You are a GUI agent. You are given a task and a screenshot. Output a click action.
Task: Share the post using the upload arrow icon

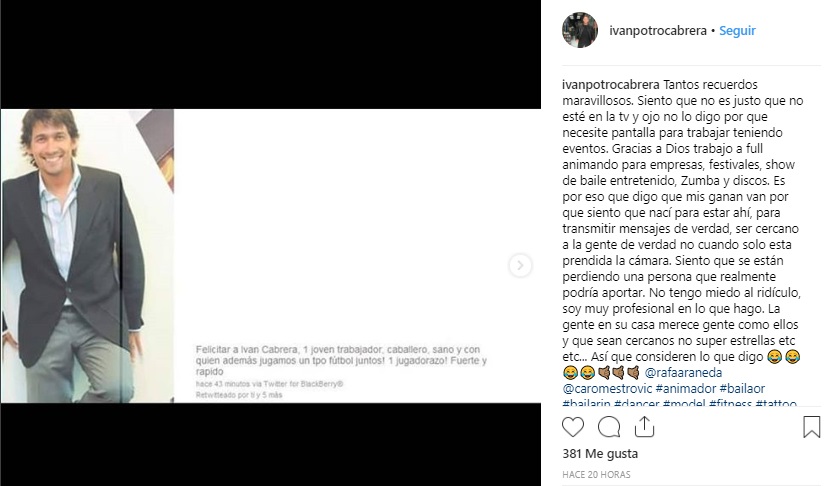click(644, 427)
